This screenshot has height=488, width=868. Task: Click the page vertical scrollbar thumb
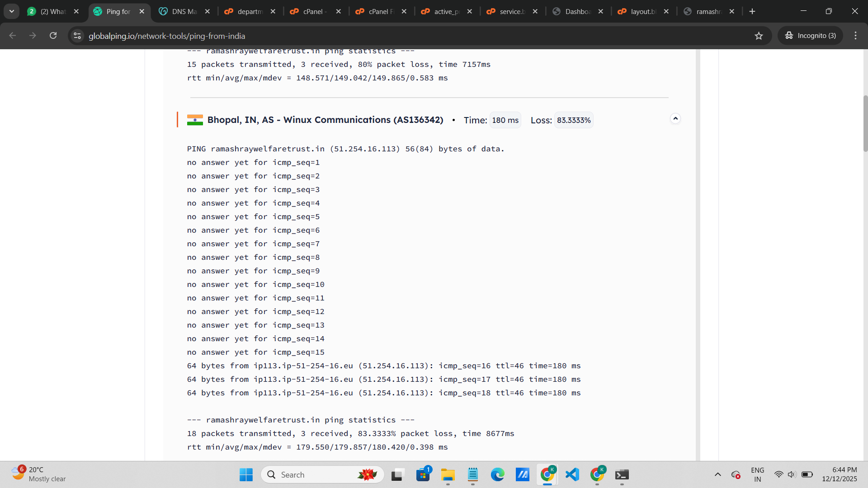click(865, 123)
